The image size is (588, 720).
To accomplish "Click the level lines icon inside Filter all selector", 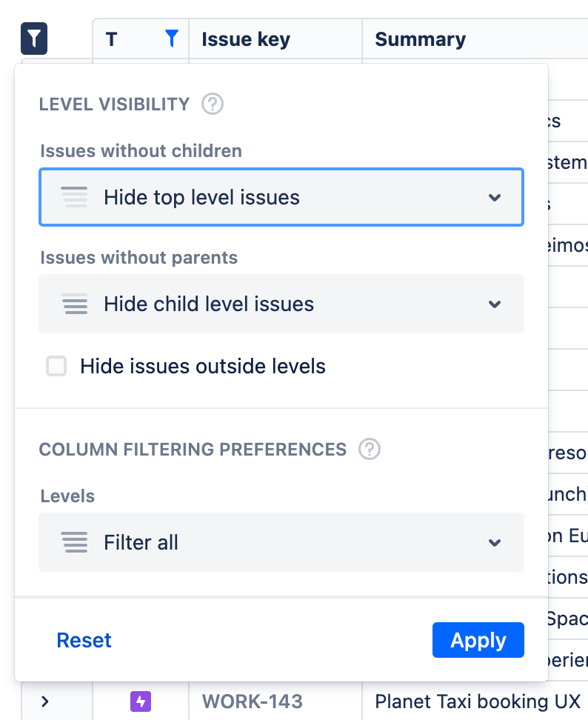I will [x=75, y=542].
